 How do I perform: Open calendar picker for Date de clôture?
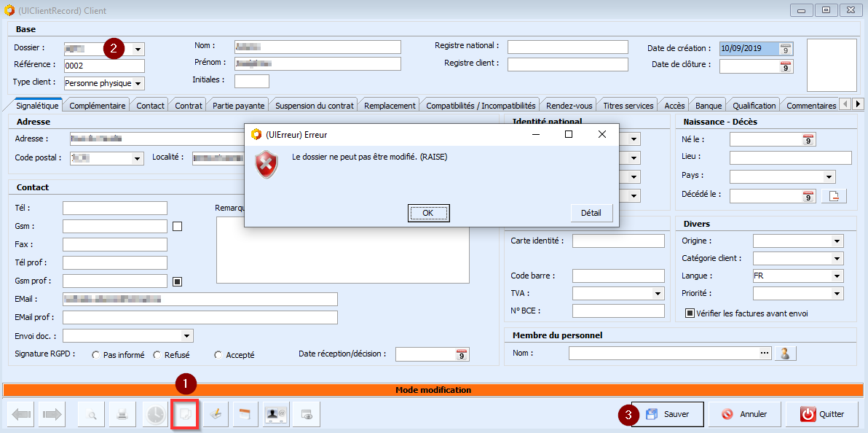[x=785, y=66]
